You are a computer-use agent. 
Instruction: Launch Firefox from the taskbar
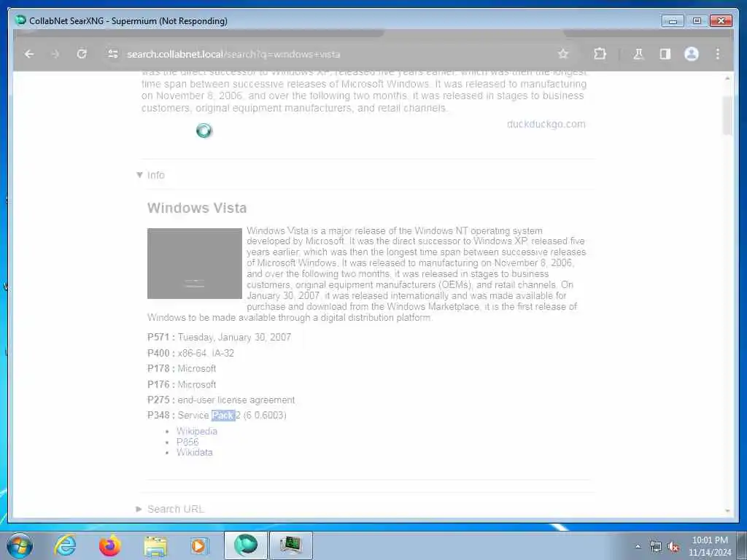109,545
